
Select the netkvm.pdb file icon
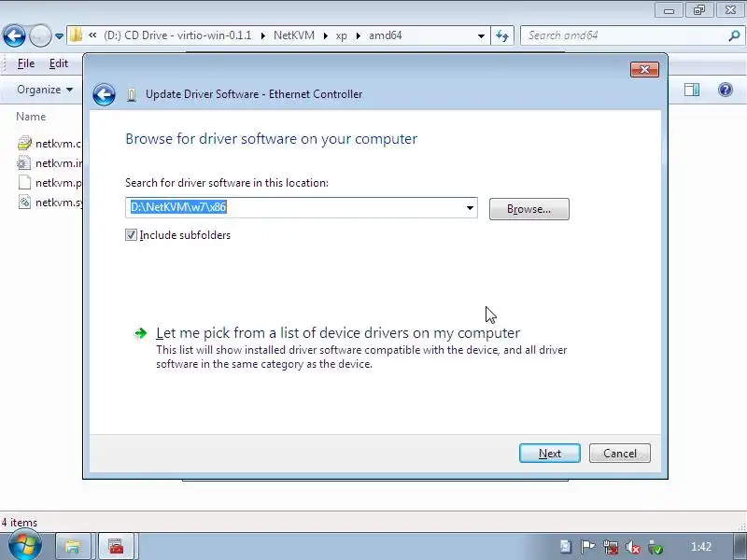(x=24, y=182)
